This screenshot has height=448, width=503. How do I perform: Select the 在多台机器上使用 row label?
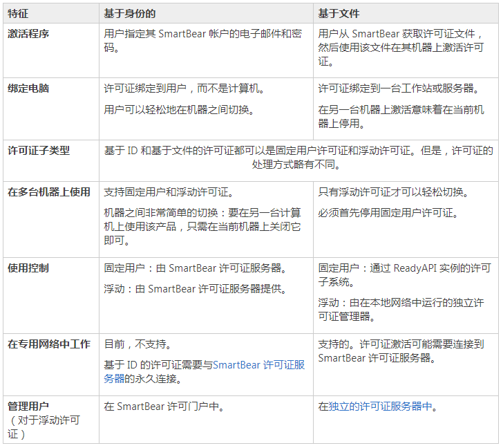[49, 192]
